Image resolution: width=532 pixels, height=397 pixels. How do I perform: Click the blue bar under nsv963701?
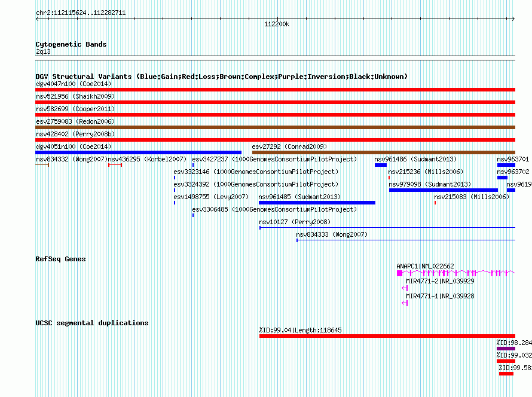click(506, 165)
